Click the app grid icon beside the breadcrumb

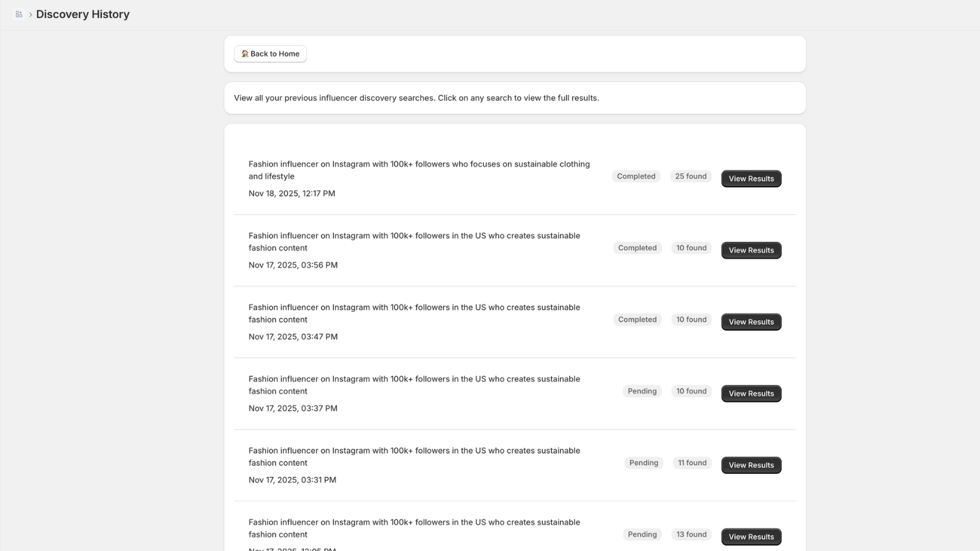click(19, 14)
